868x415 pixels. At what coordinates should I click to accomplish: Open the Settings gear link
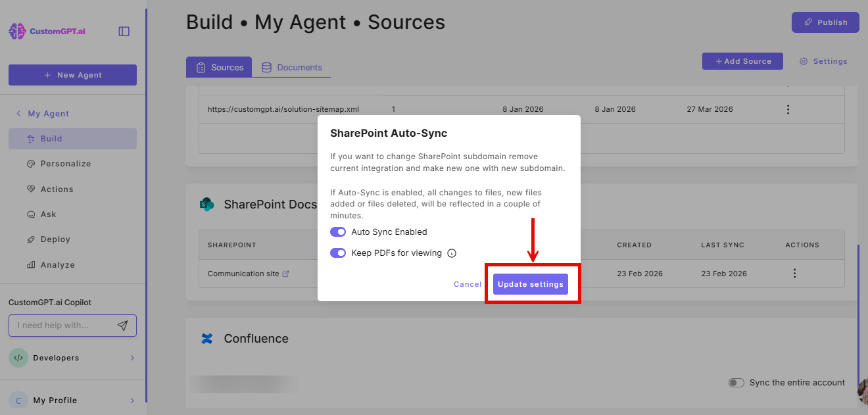(823, 61)
